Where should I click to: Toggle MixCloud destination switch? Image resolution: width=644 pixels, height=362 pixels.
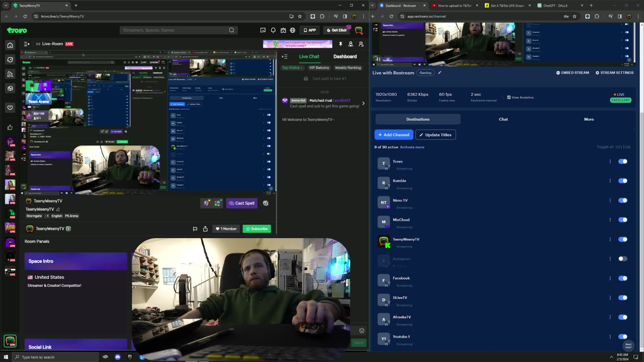[x=623, y=220]
